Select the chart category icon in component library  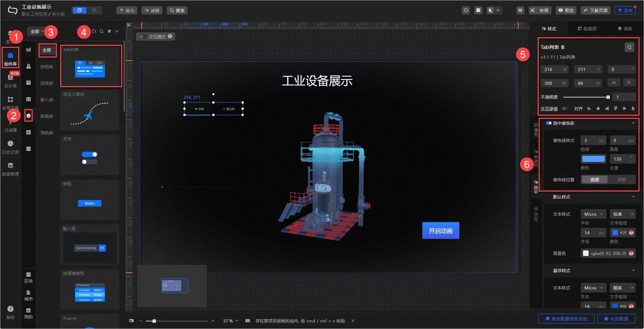pos(29,50)
